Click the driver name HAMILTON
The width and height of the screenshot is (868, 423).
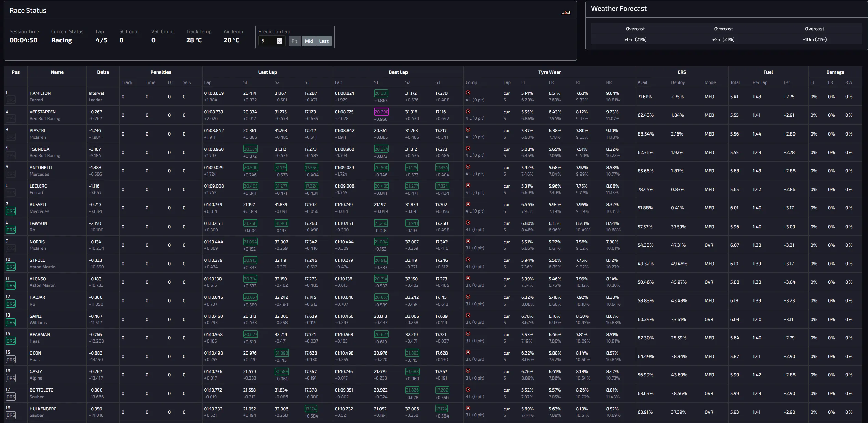click(x=40, y=93)
